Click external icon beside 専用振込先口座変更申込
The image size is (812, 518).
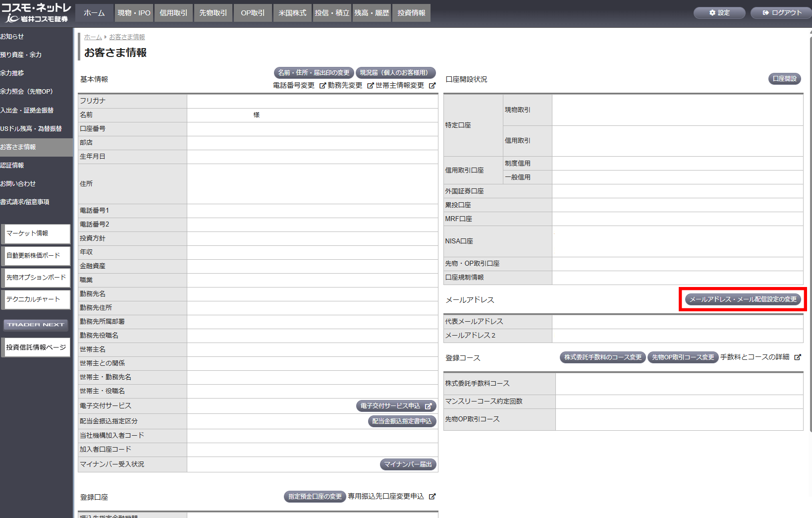click(432, 497)
